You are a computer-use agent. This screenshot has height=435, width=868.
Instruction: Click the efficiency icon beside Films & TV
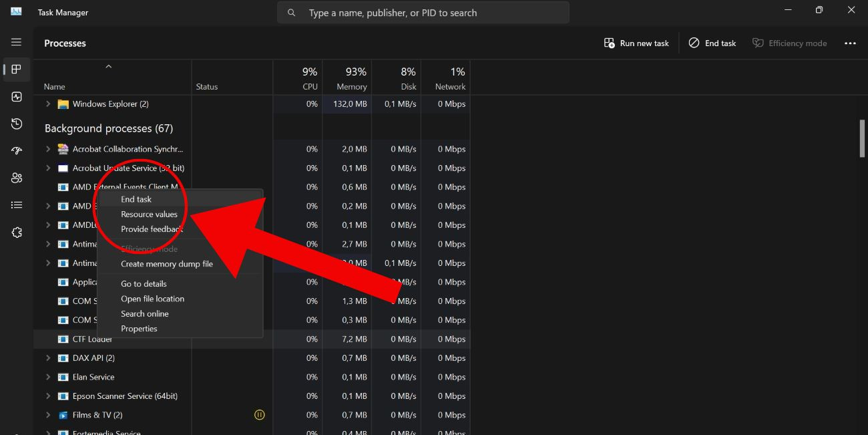[x=259, y=414]
